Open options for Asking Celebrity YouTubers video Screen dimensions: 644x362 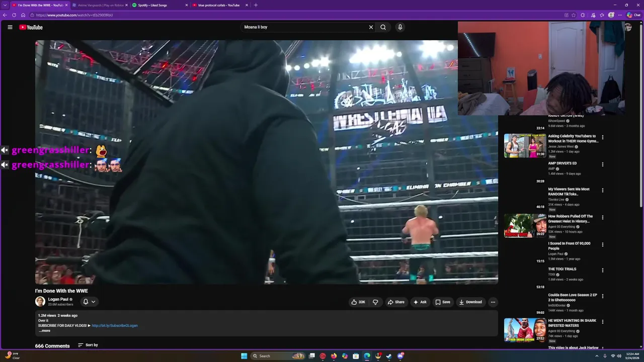click(x=602, y=137)
